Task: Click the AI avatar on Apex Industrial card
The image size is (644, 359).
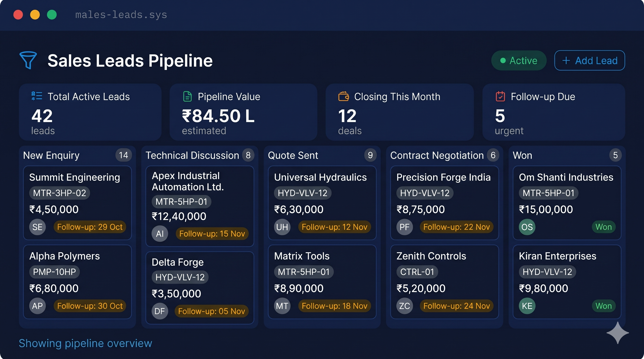Action: [x=160, y=234]
